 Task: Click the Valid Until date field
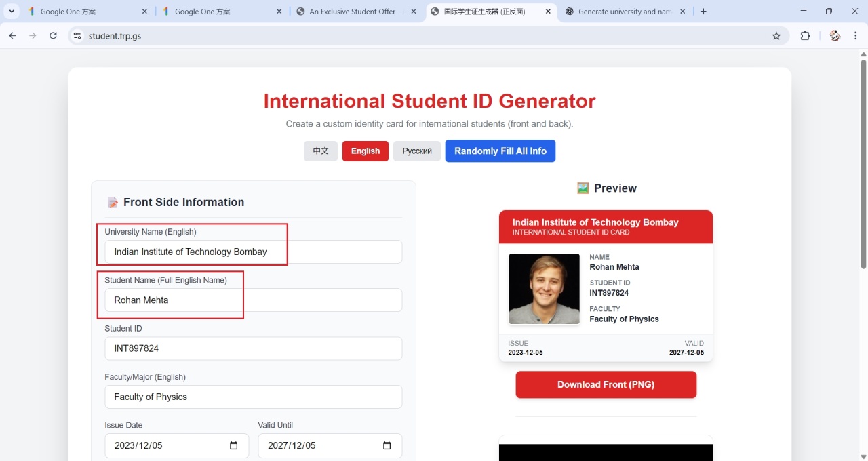pyautogui.click(x=330, y=445)
